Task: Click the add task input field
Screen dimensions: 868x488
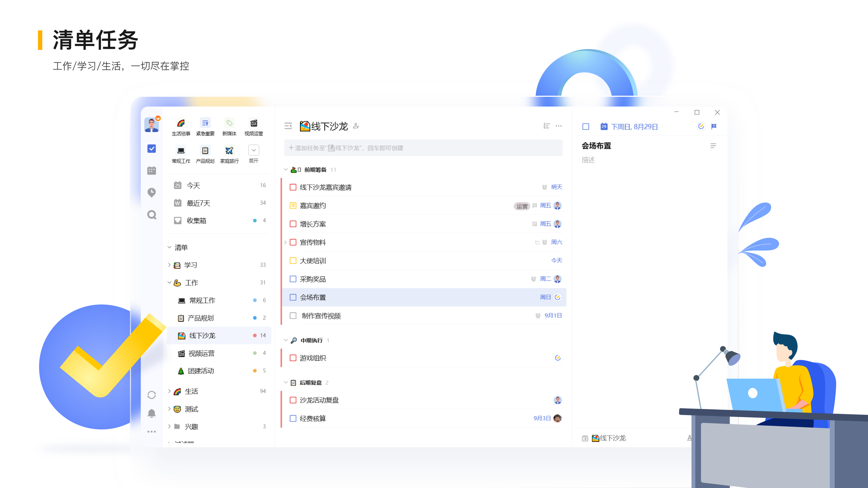Action: click(423, 148)
